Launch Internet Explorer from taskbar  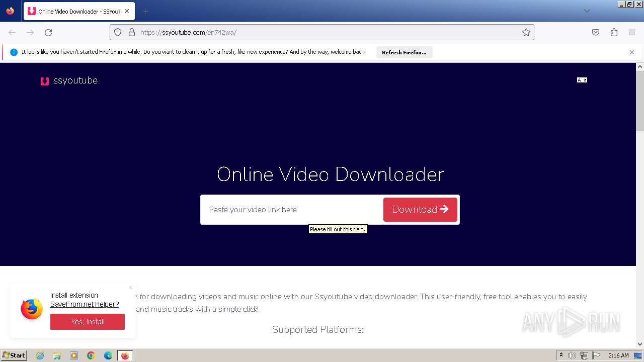click(40, 355)
